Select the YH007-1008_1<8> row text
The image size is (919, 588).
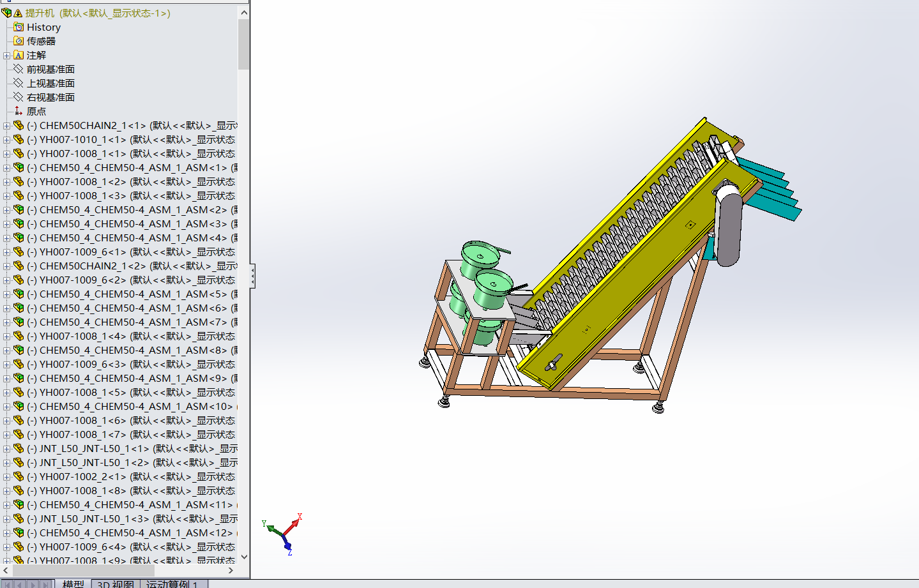coord(131,490)
